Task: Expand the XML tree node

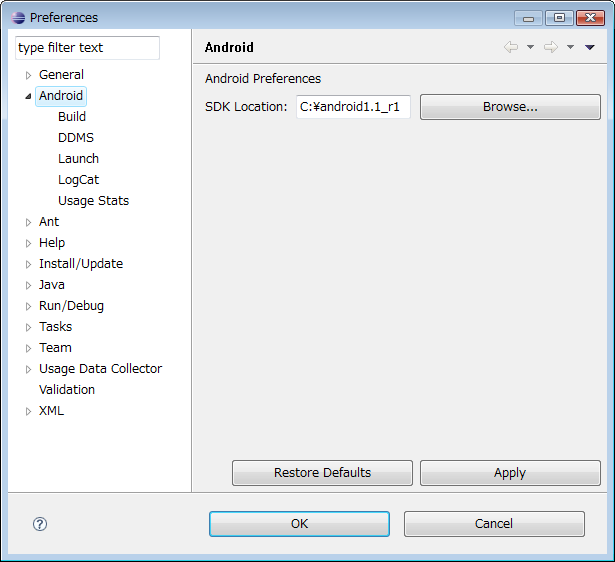Action: click(28, 411)
